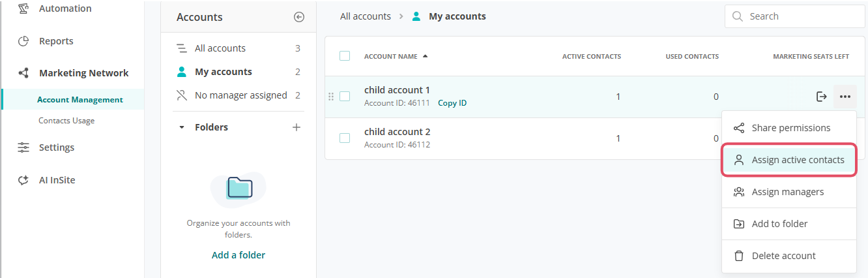Click My accounts breadcrumb person icon
This screenshot has height=278, width=868.
click(416, 16)
